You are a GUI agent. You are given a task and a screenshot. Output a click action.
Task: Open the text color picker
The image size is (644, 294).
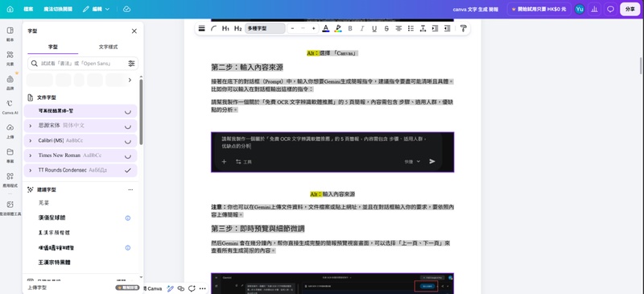326,28
